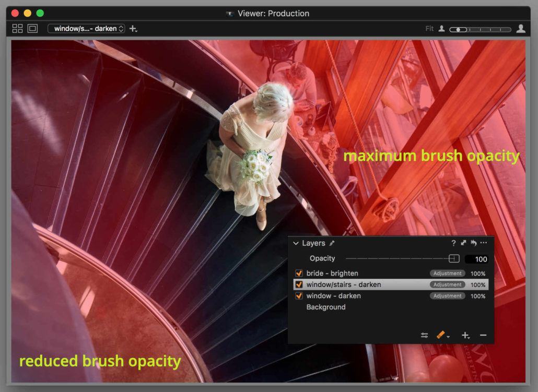The width and height of the screenshot is (538, 392).
Task: Click the help question mark in the Layers header
Action: coord(453,243)
